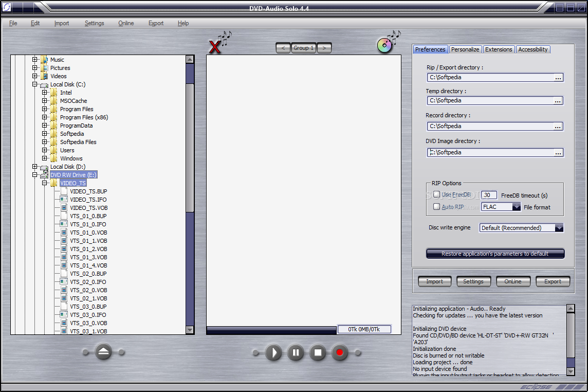Click the VIDEO_TS folder icon
Viewport: 588px width, 392px height.
[x=54, y=183]
